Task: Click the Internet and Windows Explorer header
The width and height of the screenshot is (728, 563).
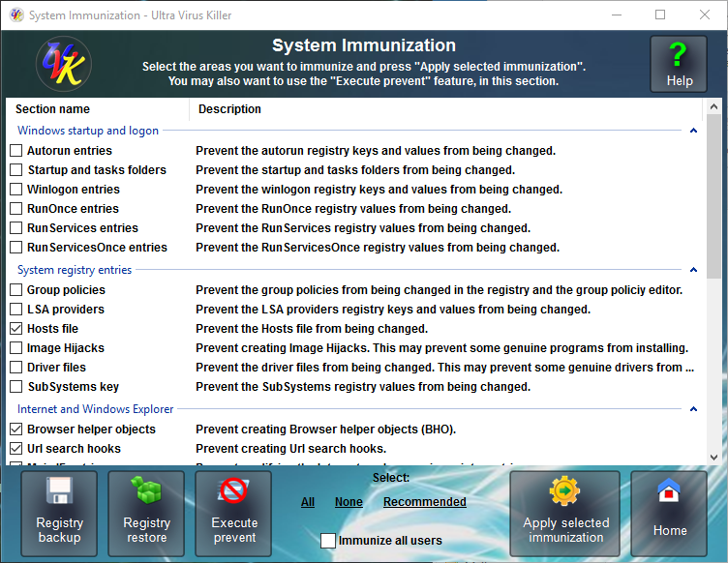Action: click(96, 409)
